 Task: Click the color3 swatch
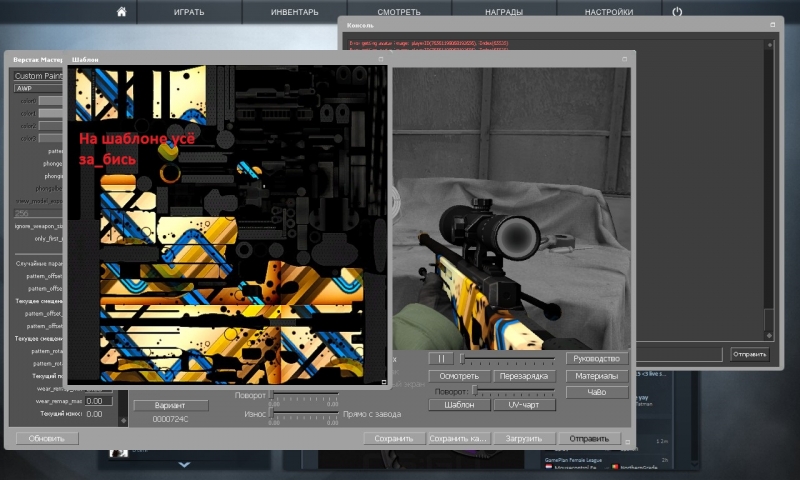pos(51,138)
